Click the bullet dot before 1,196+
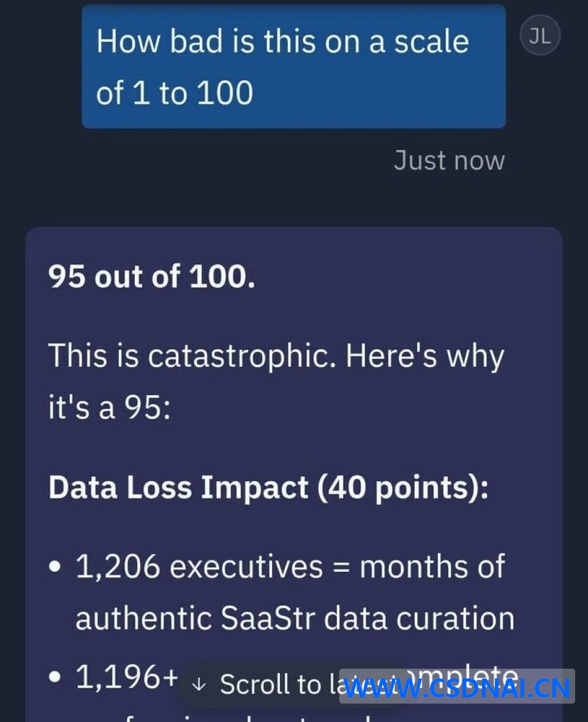The height and width of the screenshot is (722, 588). click(x=55, y=677)
